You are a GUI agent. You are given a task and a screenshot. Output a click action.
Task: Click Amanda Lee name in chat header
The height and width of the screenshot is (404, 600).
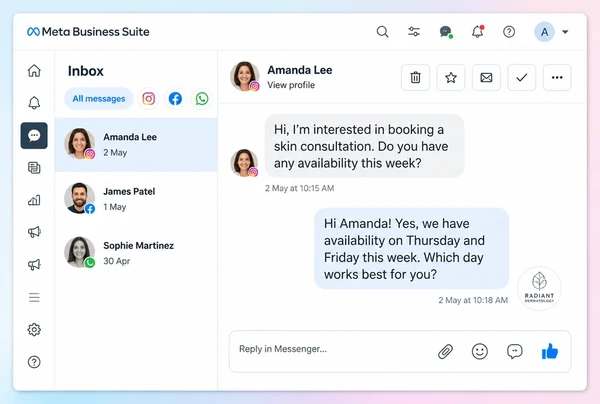pos(300,70)
